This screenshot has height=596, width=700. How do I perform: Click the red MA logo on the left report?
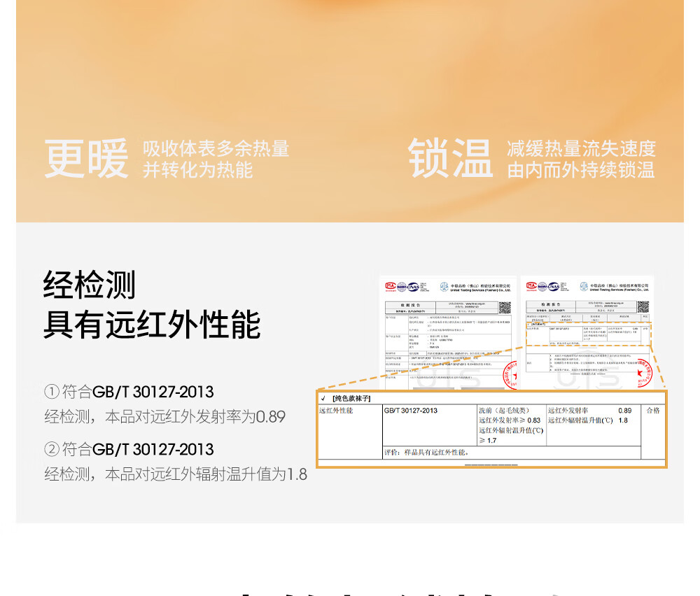click(390, 286)
